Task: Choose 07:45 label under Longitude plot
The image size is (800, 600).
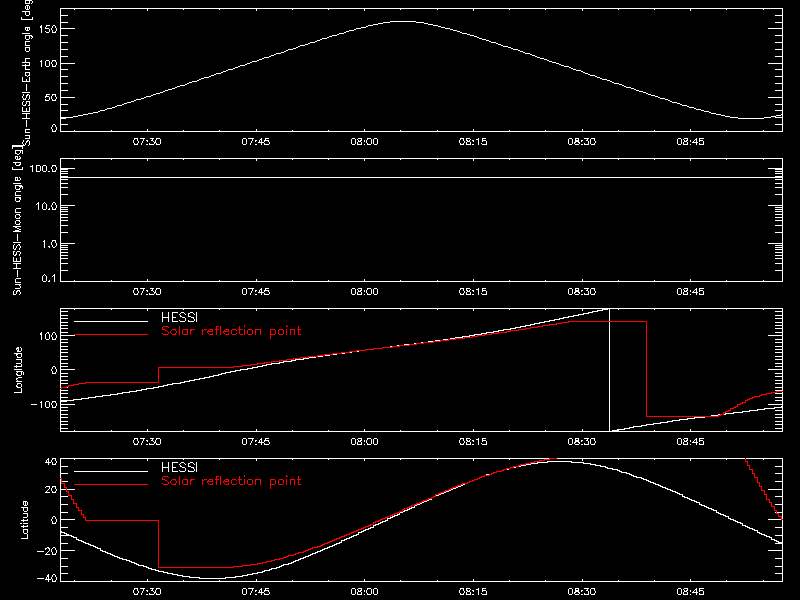Action: (256, 442)
